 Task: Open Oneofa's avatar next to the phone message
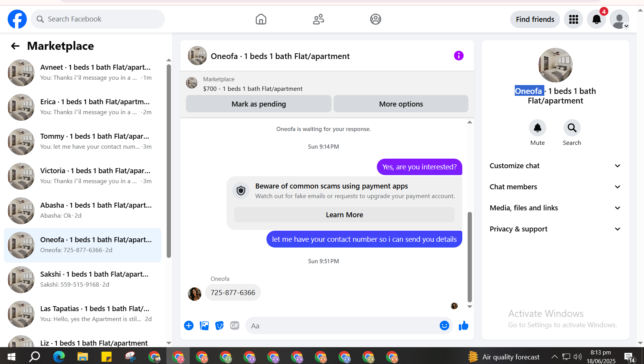click(x=194, y=294)
